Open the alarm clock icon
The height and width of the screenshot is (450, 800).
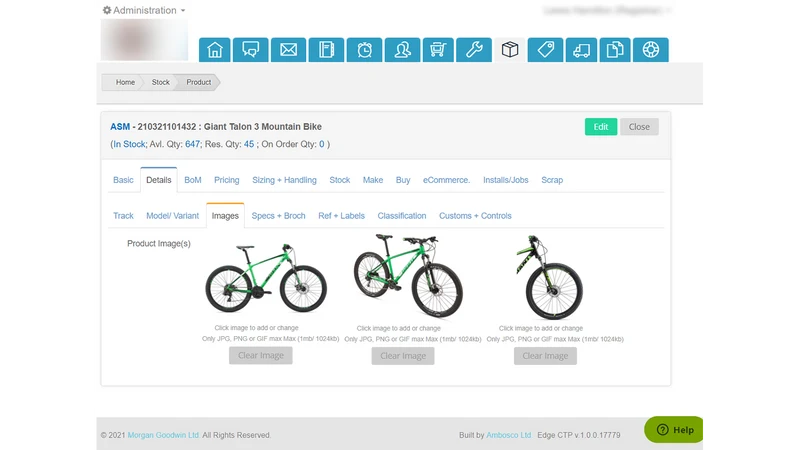(364, 49)
